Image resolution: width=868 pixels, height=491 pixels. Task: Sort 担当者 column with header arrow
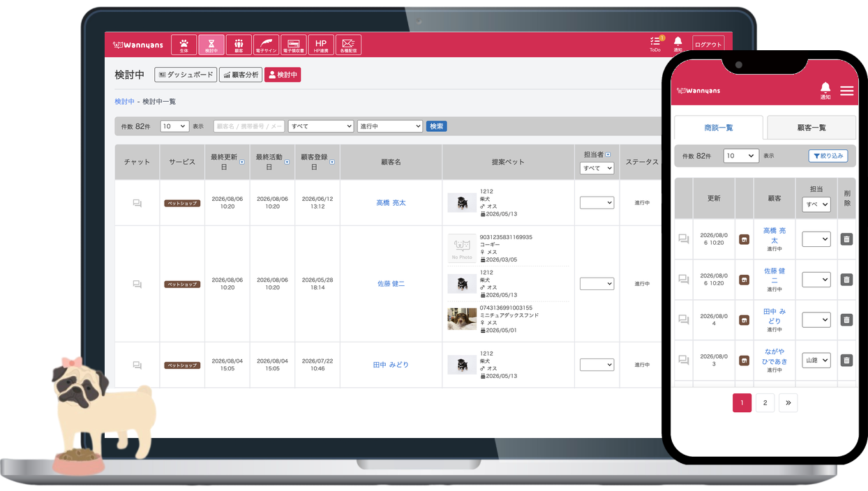(608, 155)
